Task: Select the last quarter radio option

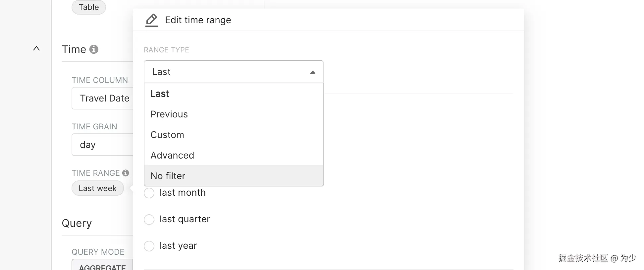Action: [x=149, y=220]
